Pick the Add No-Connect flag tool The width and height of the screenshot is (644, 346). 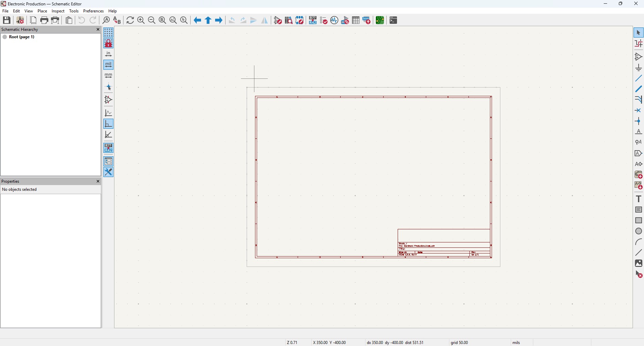639,110
